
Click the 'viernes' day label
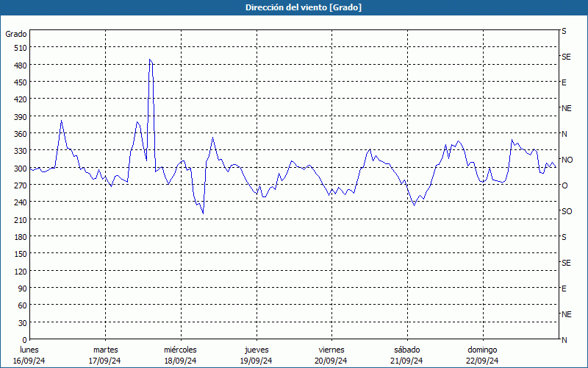pyautogui.click(x=331, y=350)
